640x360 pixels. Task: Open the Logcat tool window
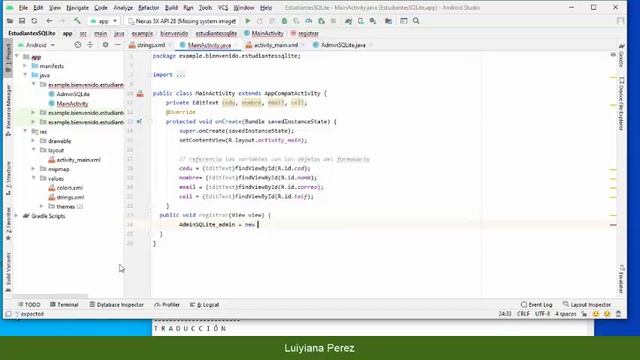204,304
